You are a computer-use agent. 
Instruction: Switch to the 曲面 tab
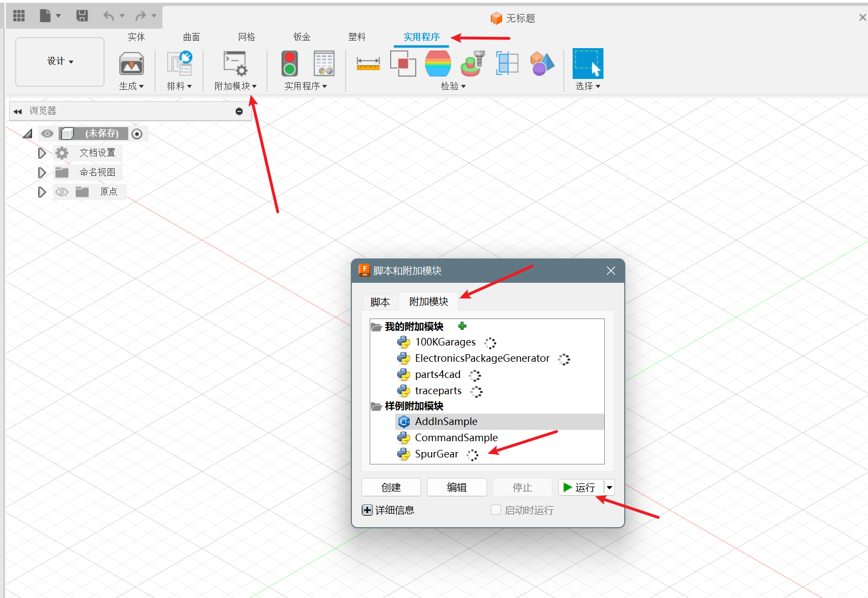click(x=191, y=37)
